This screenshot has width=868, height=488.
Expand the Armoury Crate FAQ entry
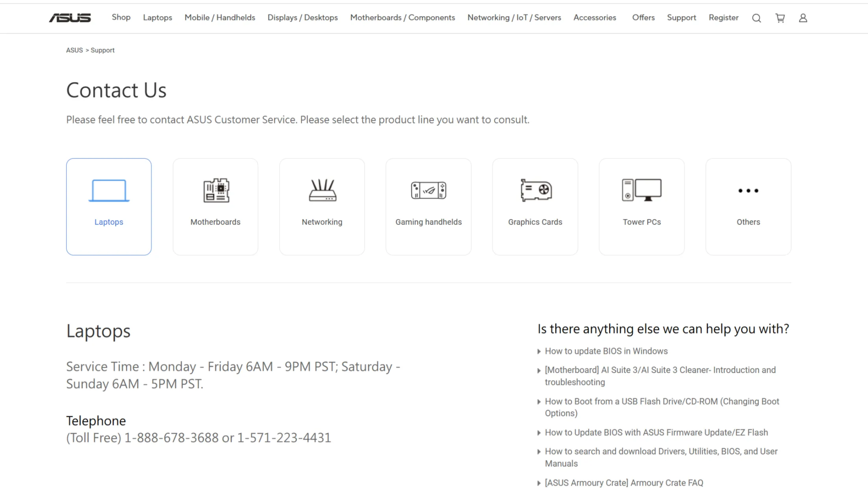point(623,482)
